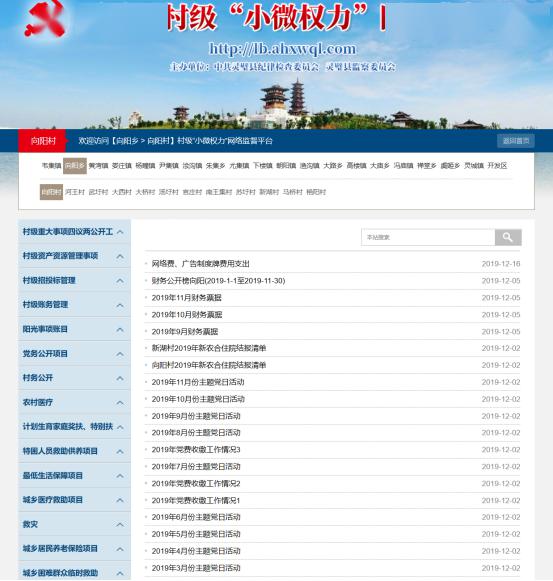This screenshot has width=553, height=581.
Task: Open 网络费、广告制度牌费用支出 article
Action: pos(201,264)
